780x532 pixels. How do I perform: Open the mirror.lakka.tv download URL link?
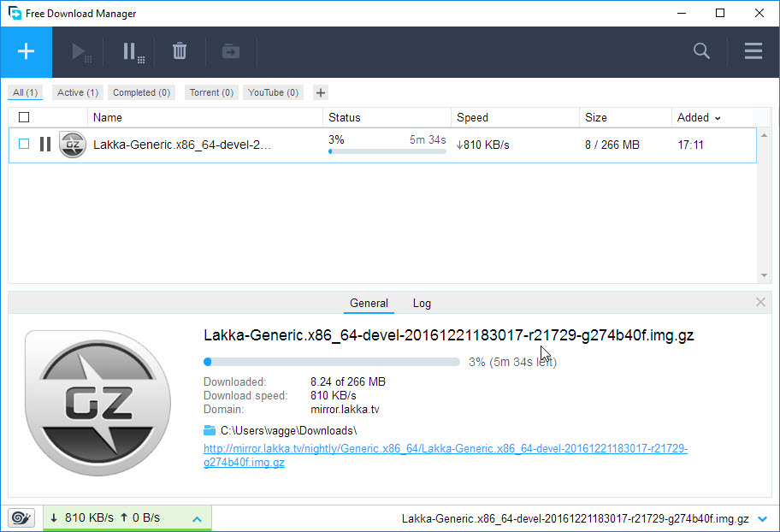click(x=446, y=455)
